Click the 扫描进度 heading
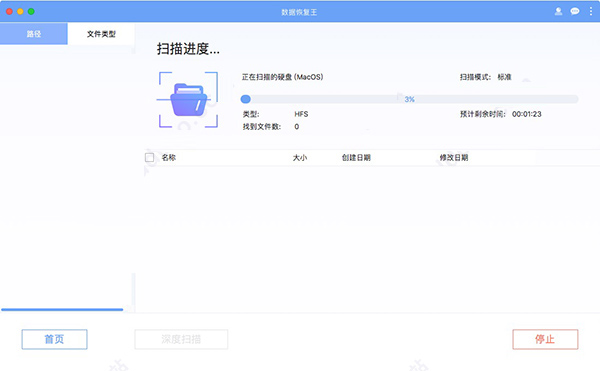 (188, 49)
